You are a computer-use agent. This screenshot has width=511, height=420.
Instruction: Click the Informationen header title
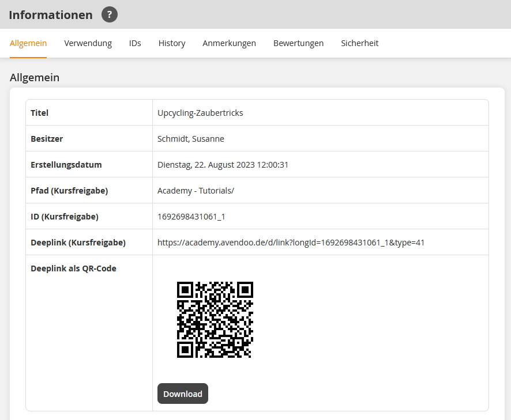(51, 15)
